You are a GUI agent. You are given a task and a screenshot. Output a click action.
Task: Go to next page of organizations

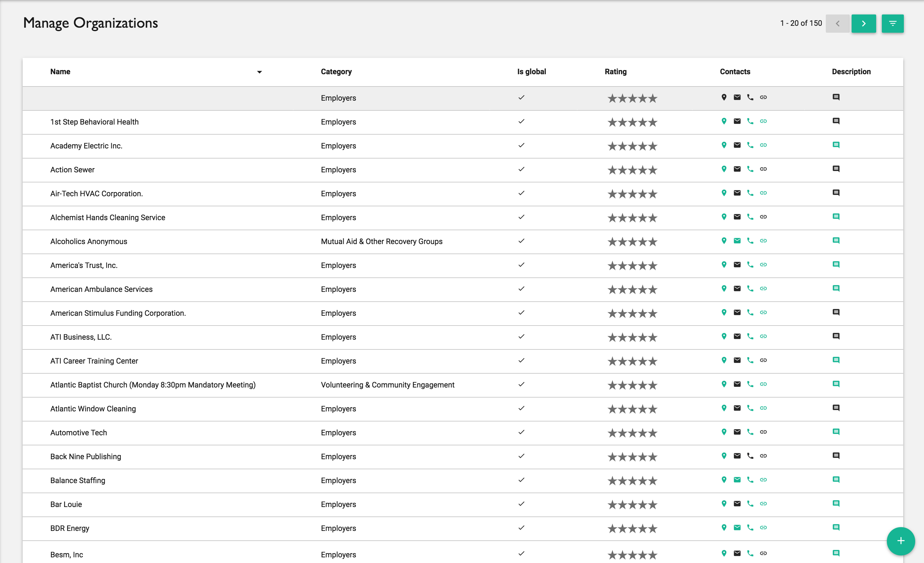(x=863, y=24)
